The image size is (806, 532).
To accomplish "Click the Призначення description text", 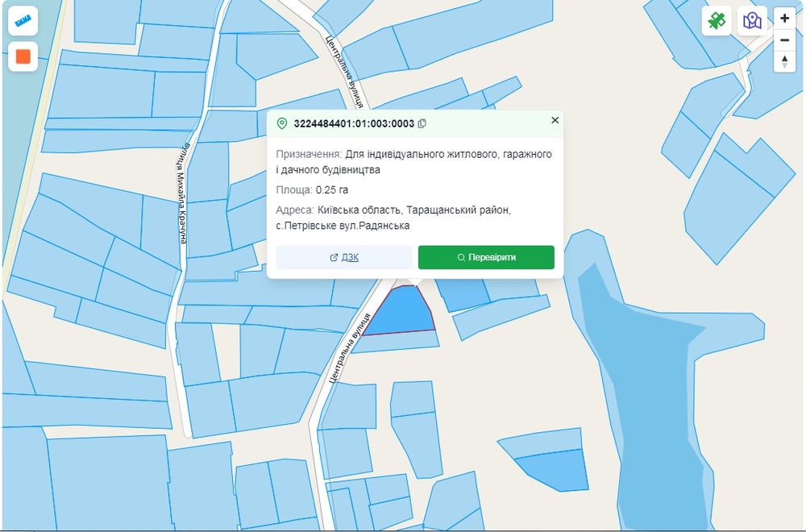I will [x=413, y=161].
